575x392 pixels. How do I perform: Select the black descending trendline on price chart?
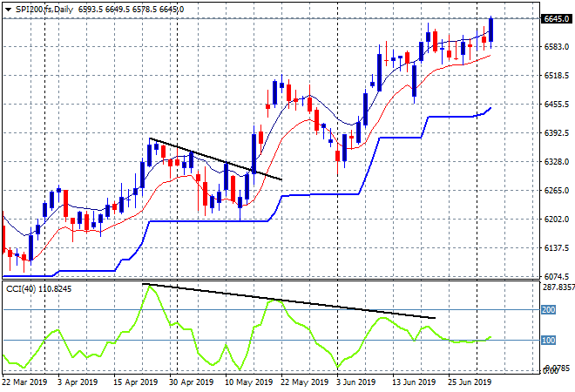(216, 159)
